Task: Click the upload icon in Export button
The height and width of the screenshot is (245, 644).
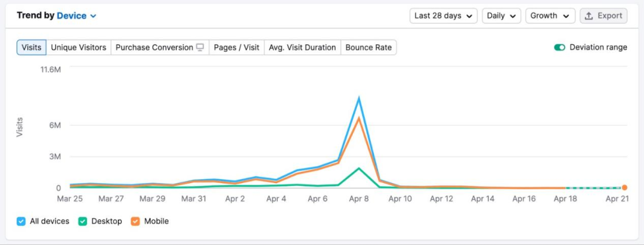Action: point(589,16)
